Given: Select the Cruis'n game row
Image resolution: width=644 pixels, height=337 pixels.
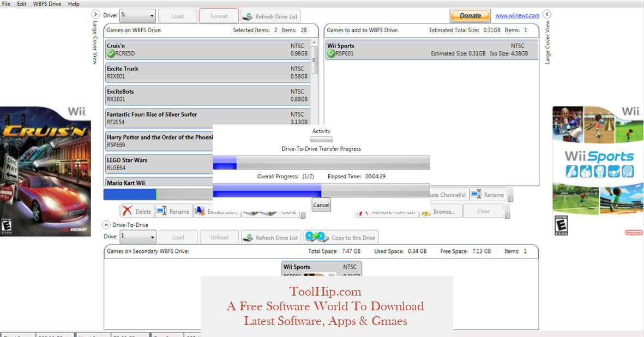Looking at the screenshot, I should [x=207, y=49].
